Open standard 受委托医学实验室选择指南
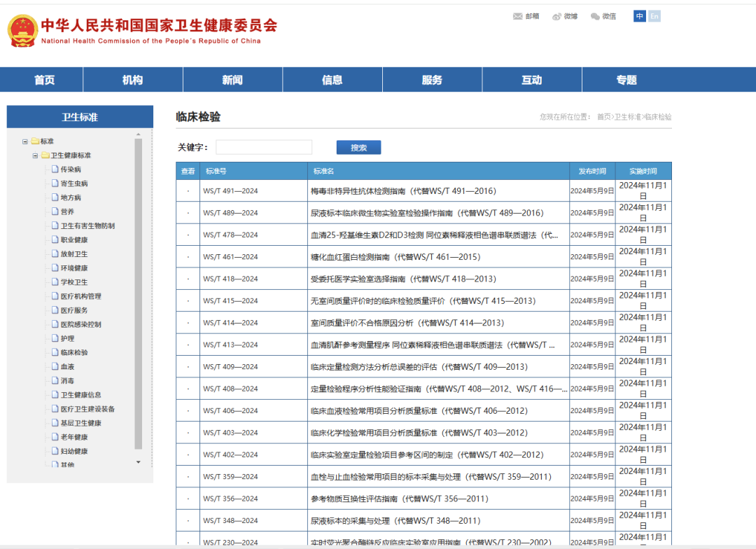Screen dimensions: 756x549 coord(403,279)
